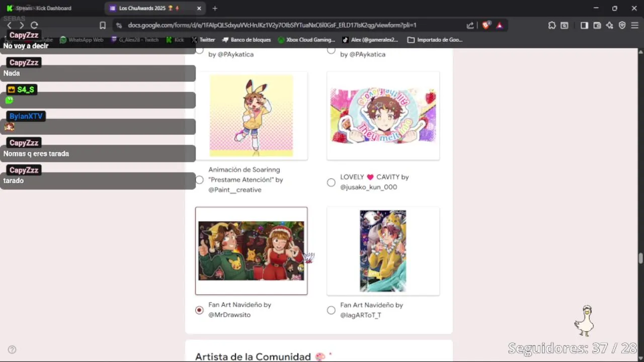Go forward in browser history
The height and width of the screenshot is (362, 644).
tap(21, 25)
